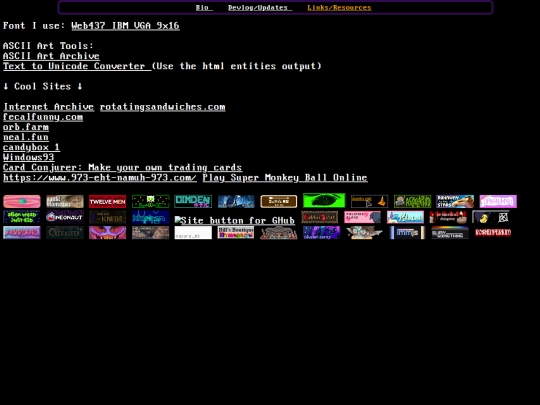This screenshot has width=540, height=405.
Task: Click the DIMDEN site button
Action: [x=193, y=201]
